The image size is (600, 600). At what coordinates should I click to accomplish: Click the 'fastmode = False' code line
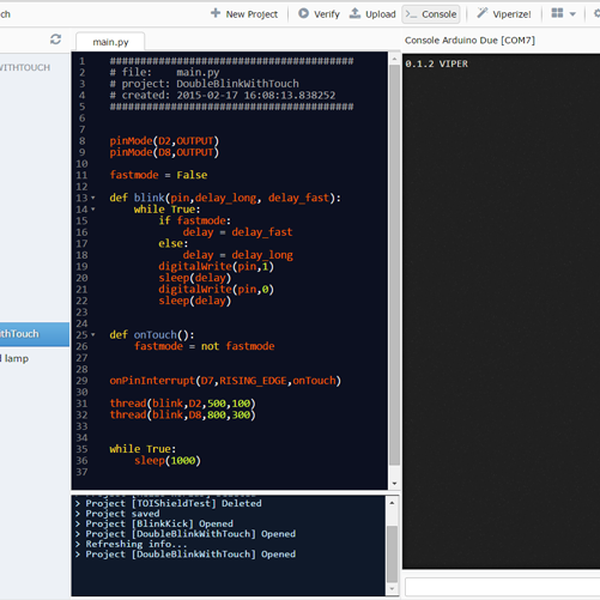(x=158, y=175)
